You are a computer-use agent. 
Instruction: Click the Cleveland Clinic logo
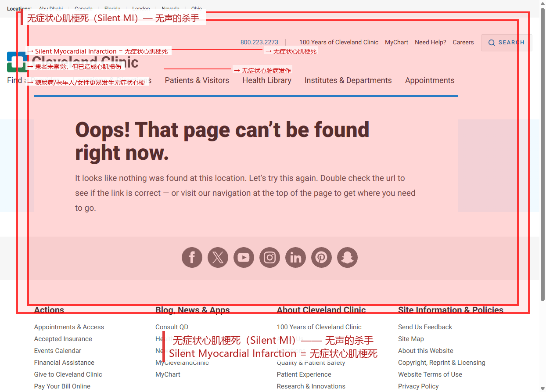coord(72,62)
